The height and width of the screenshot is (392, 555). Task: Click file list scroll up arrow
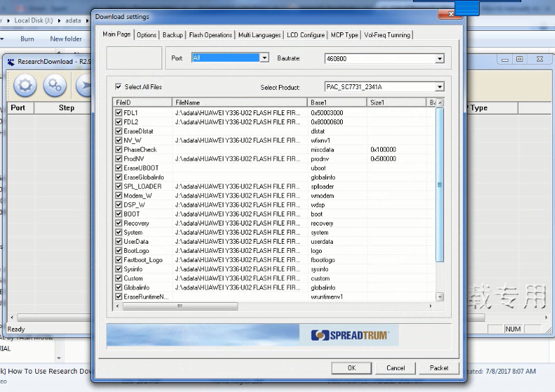coord(440,103)
